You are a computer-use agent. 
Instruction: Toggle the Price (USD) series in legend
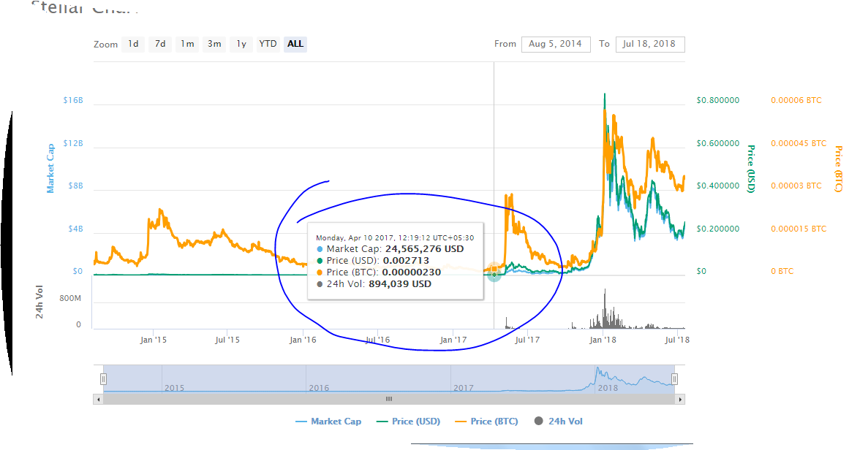(408, 422)
